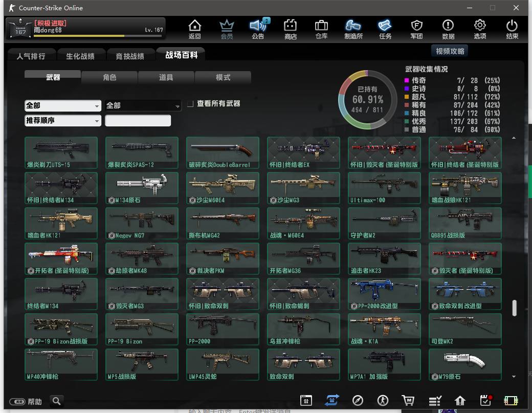The height and width of the screenshot is (413, 532).
Task: Click the magnifier search icon at bottom left
Action: [57, 401]
